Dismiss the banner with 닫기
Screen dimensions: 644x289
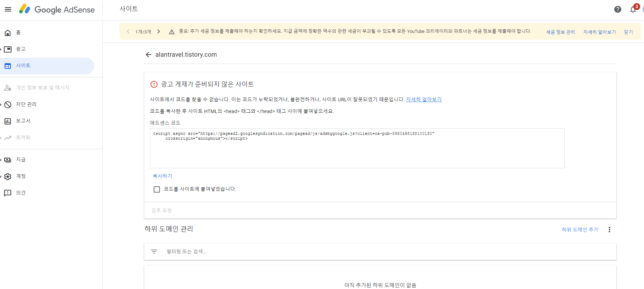[628, 32]
